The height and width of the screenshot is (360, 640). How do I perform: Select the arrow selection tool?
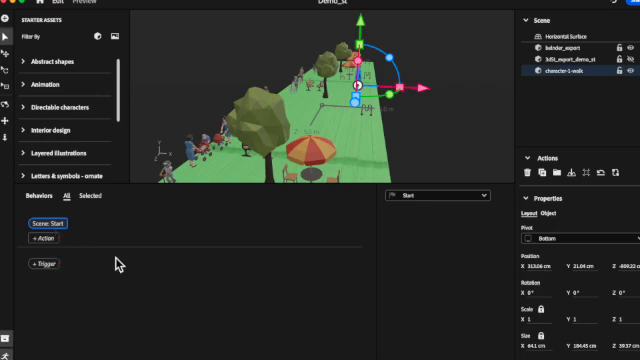tap(5, 37)
